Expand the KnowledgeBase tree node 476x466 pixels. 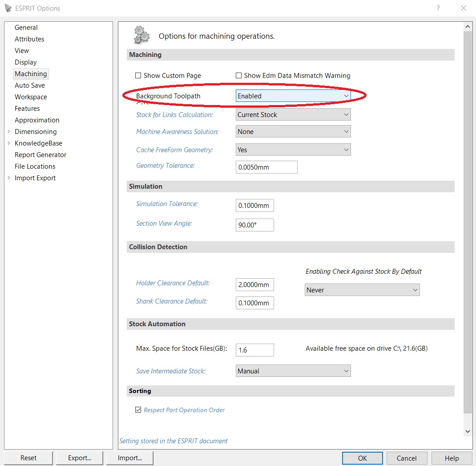pyautogui.click(x=9, y=143)
